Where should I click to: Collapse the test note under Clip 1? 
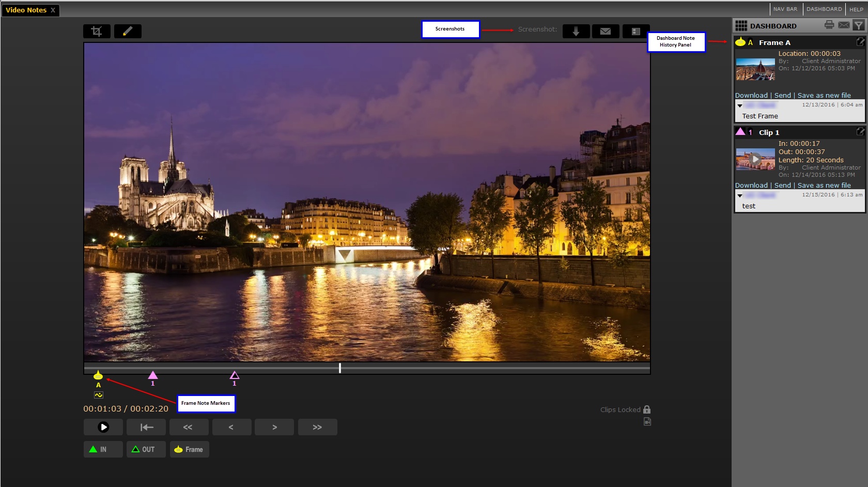740,195
